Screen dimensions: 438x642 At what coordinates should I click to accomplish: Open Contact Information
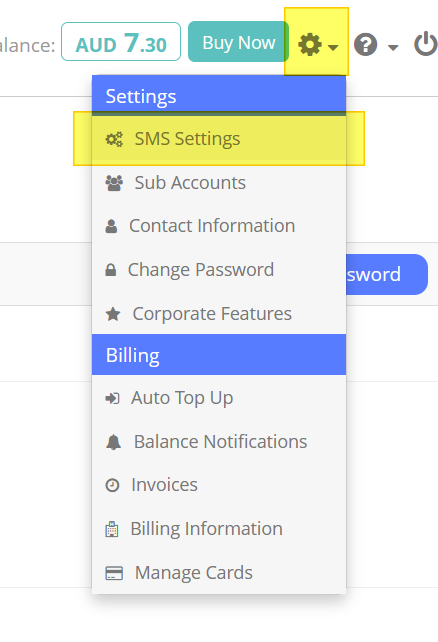coord(219,226)
